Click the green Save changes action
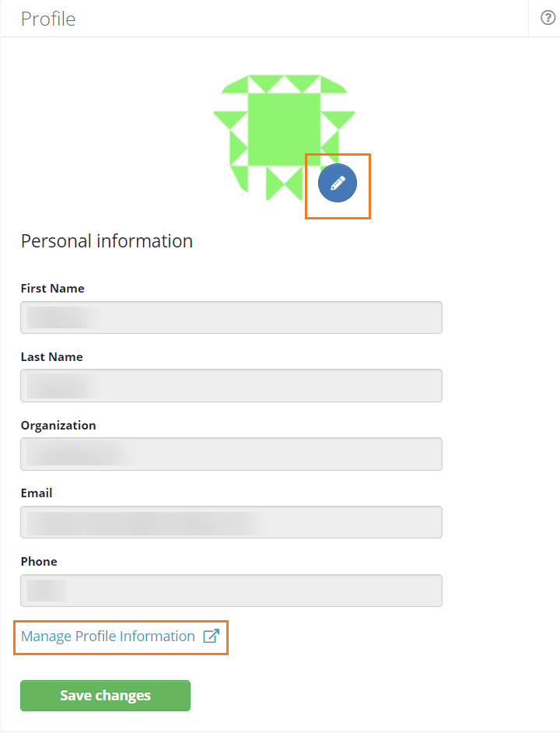Screen dimensions: 560x733 point(105,695)
